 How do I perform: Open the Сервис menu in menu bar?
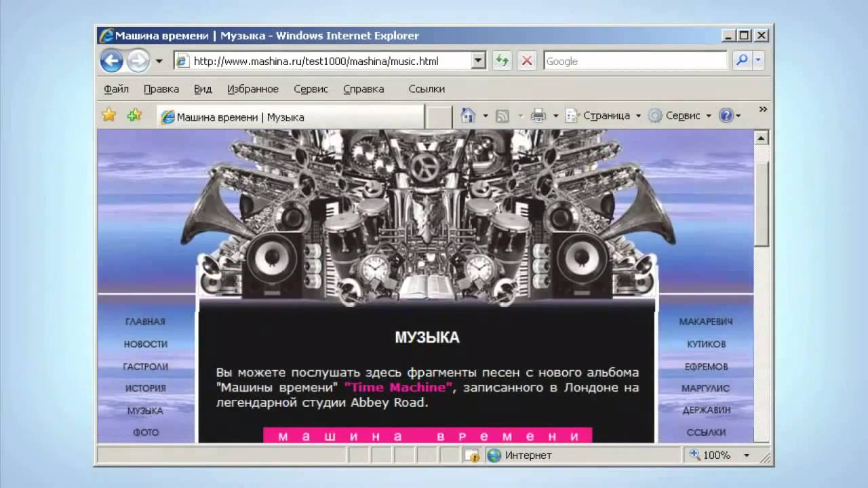click(x=311, y=89)
